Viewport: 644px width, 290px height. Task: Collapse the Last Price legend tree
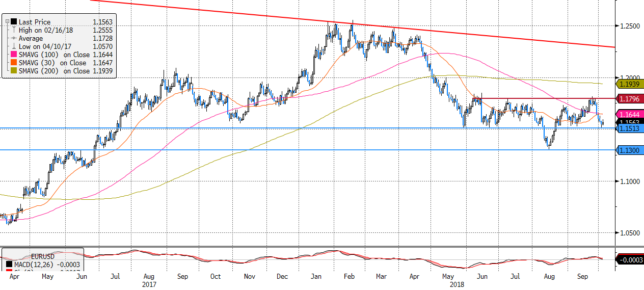pos(8,22)
